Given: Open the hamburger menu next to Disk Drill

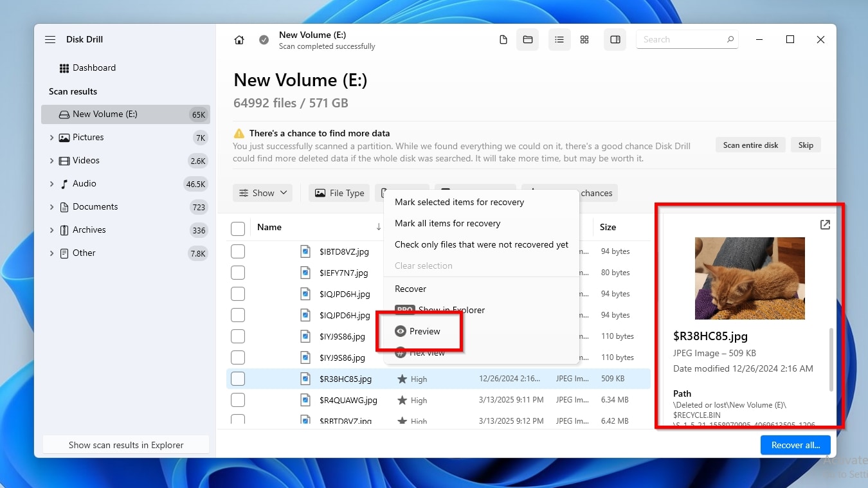Looking at the screenshot, I should tap(50, 40).
